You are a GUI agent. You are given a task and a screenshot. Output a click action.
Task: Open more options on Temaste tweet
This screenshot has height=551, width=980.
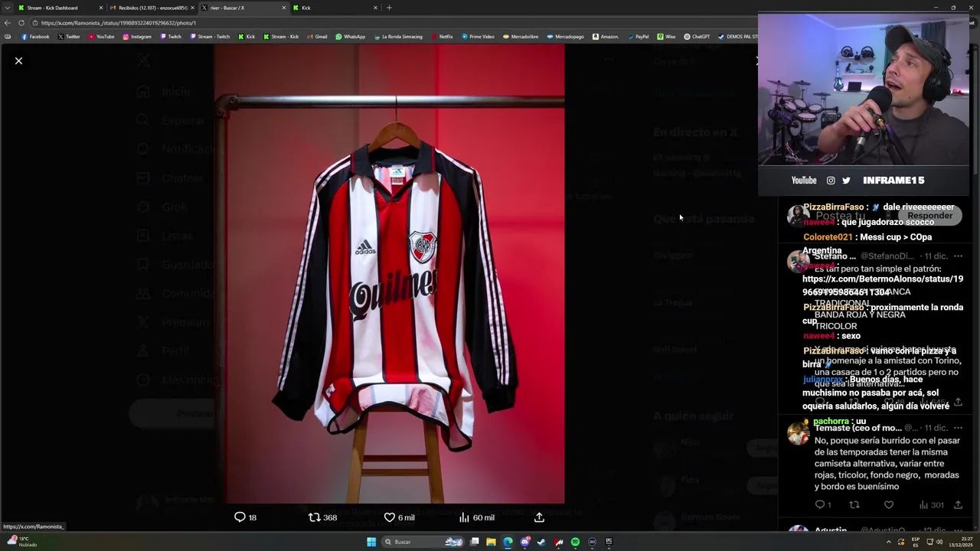[x=958, y=428]
